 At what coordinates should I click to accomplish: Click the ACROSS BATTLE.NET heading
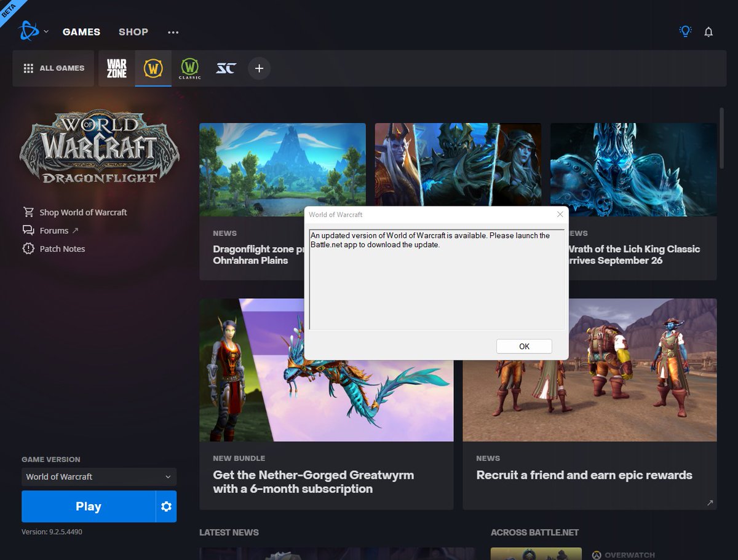pyautogui.click(x=534, y=532)
